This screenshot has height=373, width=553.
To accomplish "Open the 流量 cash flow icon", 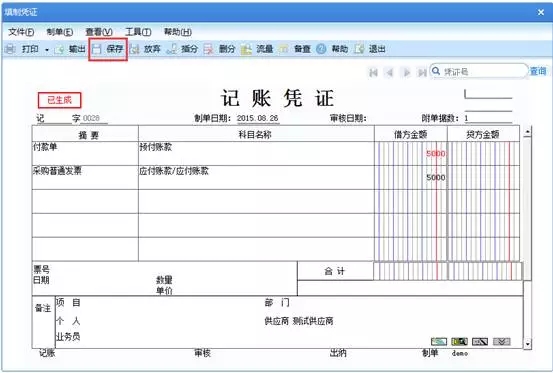I will tap(246, 49).
